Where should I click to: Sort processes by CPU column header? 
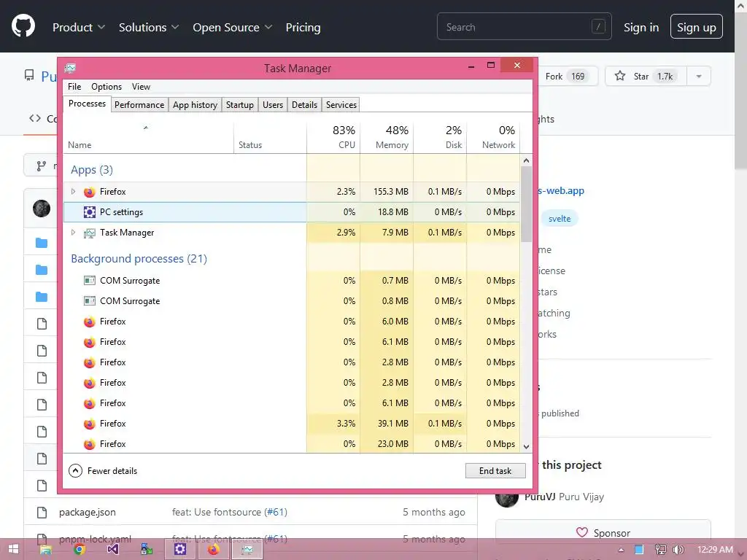333,137
